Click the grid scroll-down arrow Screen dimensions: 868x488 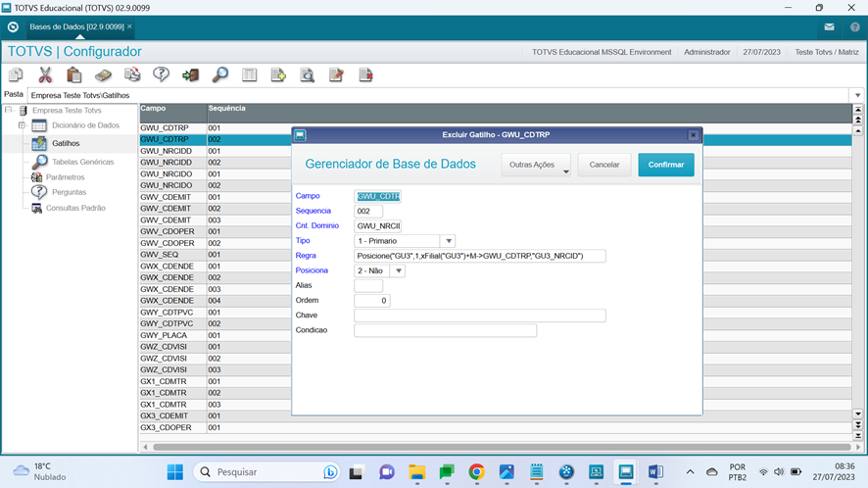[857, 414]
